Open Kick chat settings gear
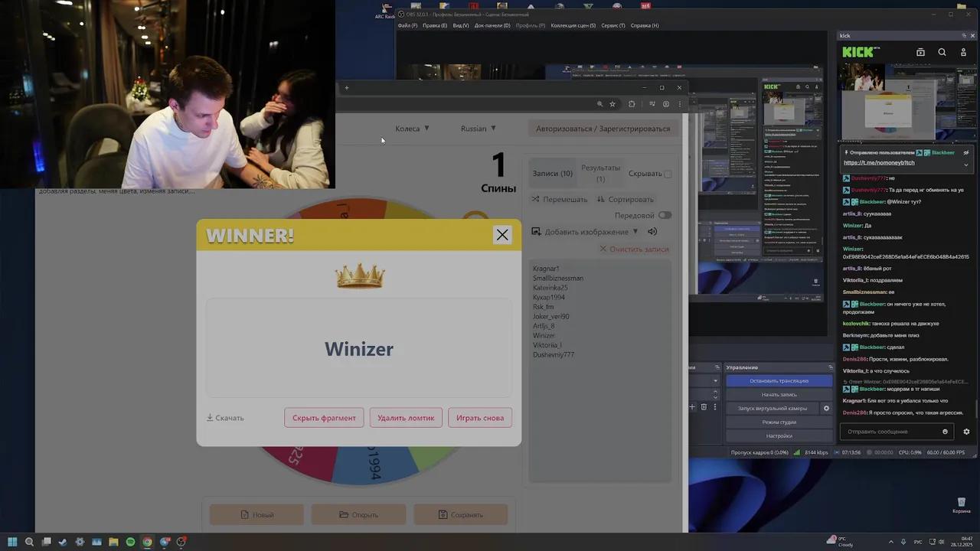Viewport: 980px width, 551px height. 966,432
